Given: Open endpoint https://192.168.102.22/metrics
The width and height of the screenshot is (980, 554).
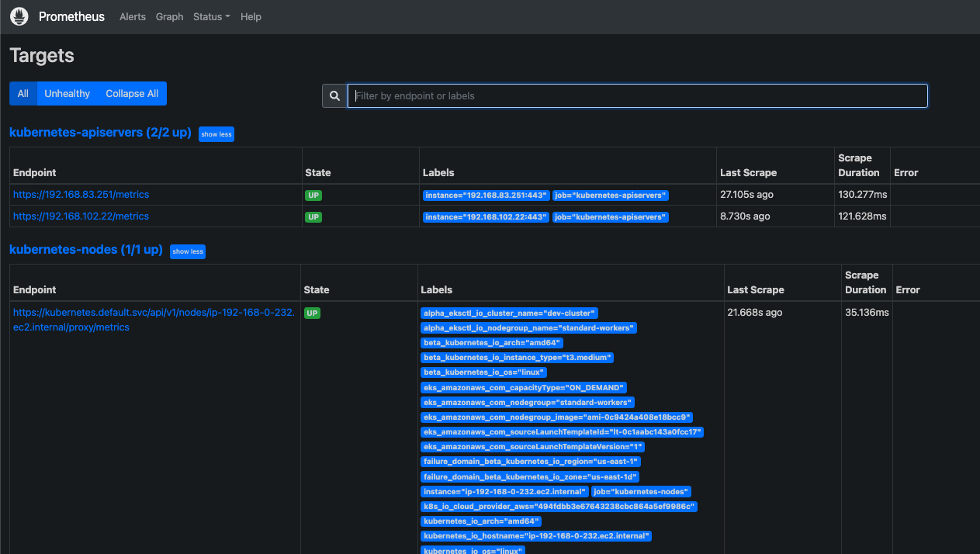Looking at the screenshot, I should (81, 216).
